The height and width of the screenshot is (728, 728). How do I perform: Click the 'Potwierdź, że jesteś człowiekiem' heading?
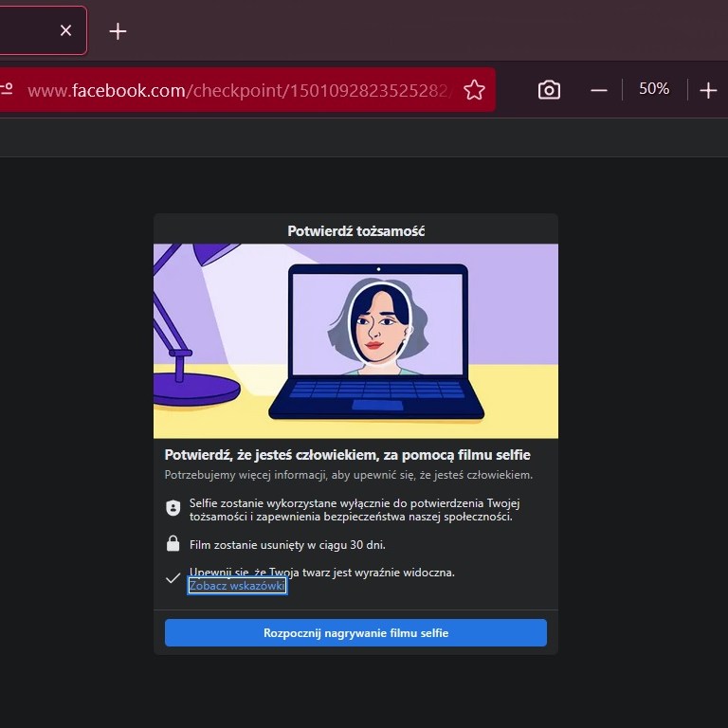(x=347, y=455)
